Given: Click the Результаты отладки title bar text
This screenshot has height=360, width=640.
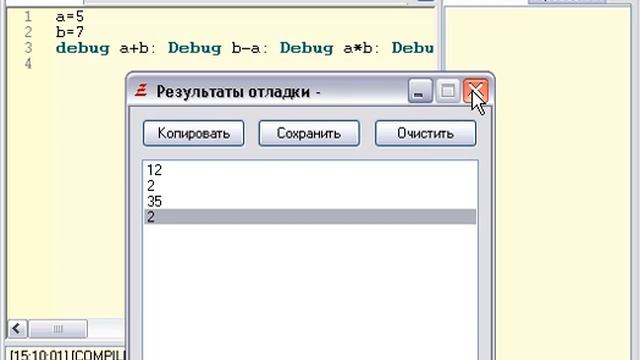Looking at the screenshot, I should pyautogui.click(x=238, y=91).
